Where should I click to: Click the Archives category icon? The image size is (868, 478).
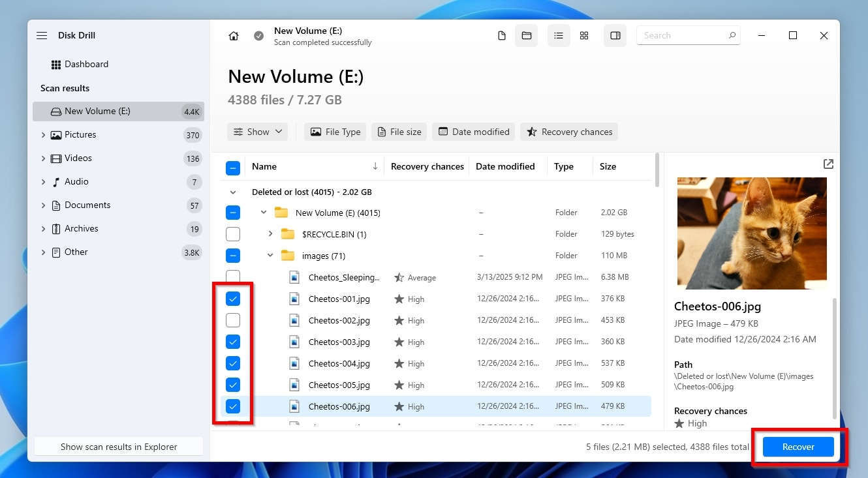(56, 229)
